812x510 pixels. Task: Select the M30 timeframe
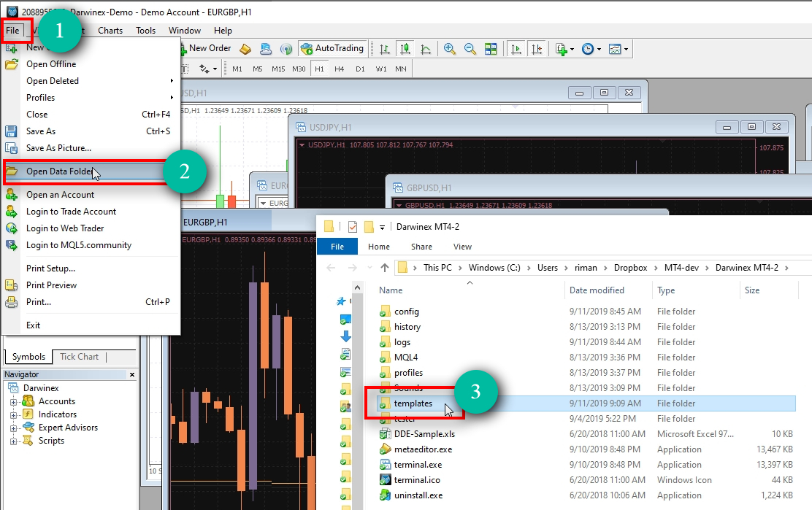click(299, 69)
